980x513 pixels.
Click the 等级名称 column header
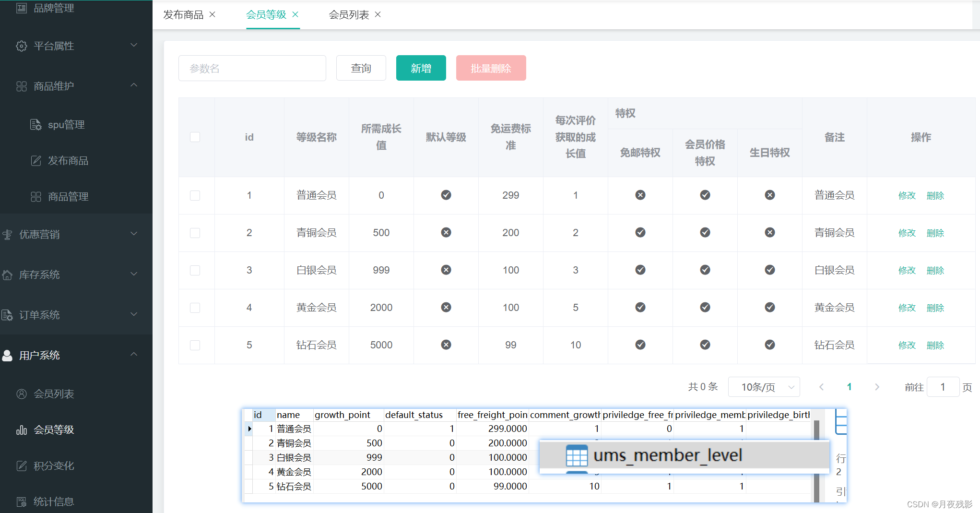coord(317,137)
